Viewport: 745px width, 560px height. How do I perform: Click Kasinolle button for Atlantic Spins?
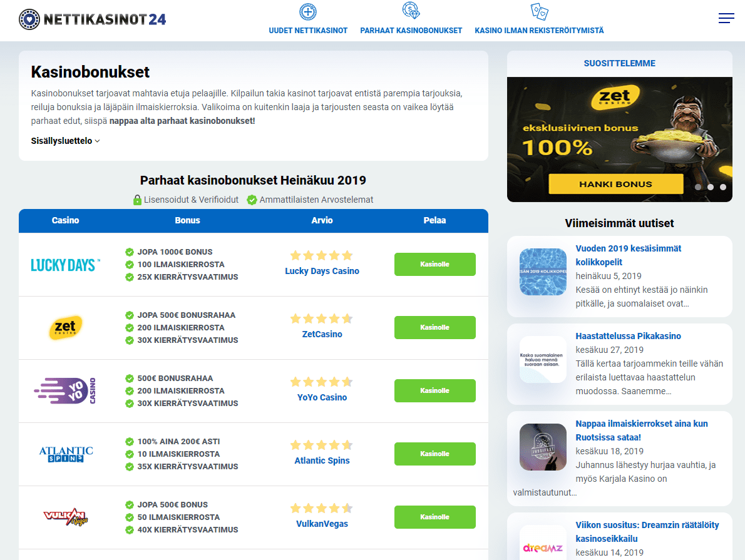(x=434, y=454)
